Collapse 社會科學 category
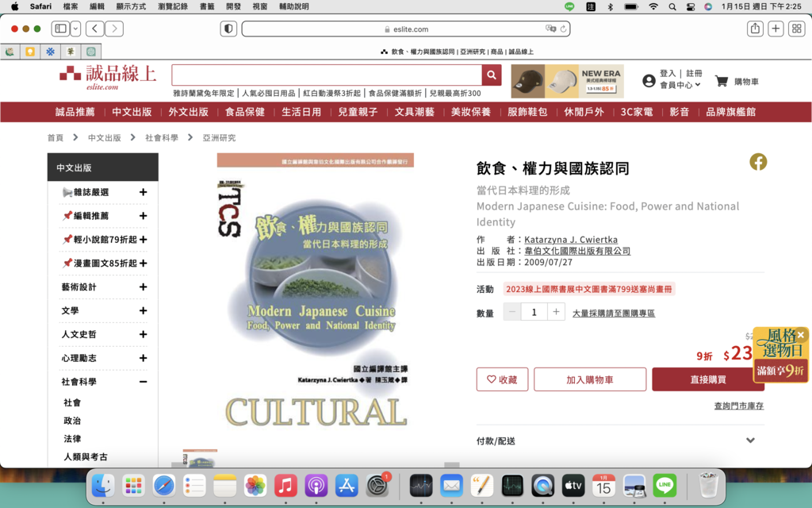Screen dimensions: 812x508 click(x=143, y=382)
